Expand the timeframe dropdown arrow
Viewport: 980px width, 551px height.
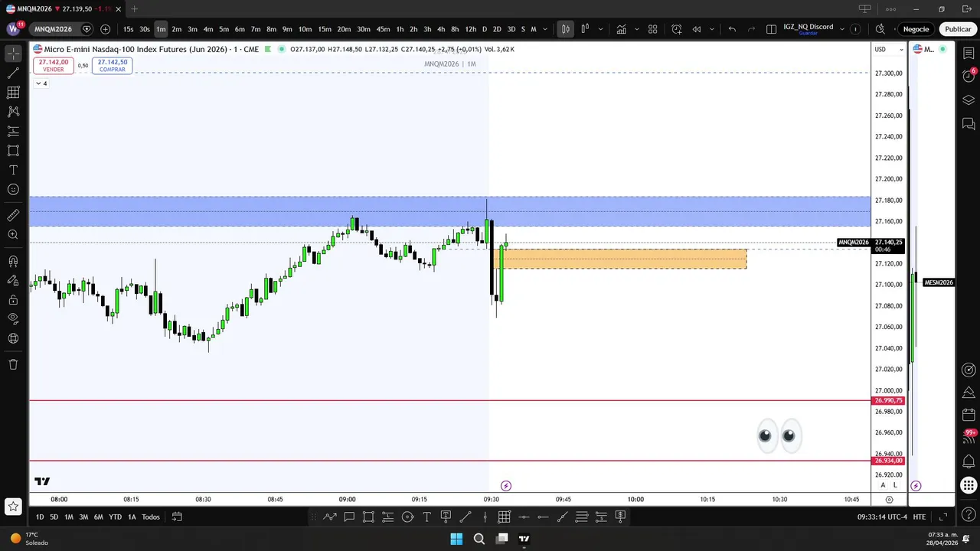[545, 29]
